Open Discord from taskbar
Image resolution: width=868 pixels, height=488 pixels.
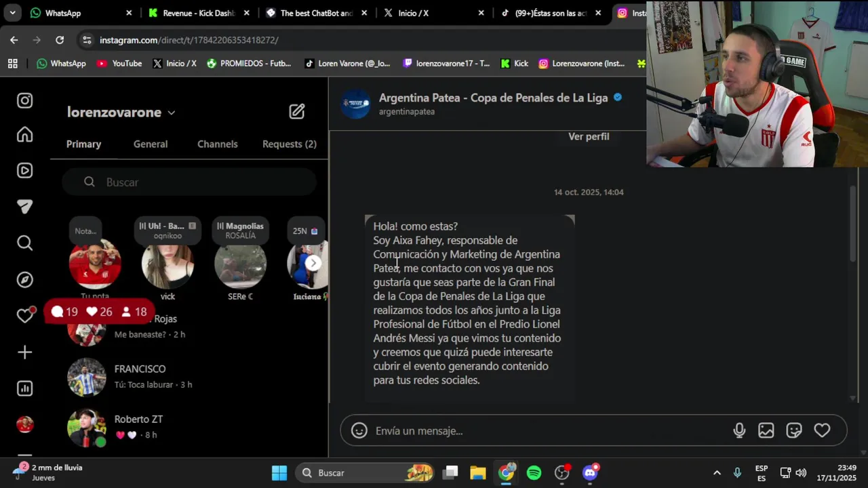[x=590, y=473]
